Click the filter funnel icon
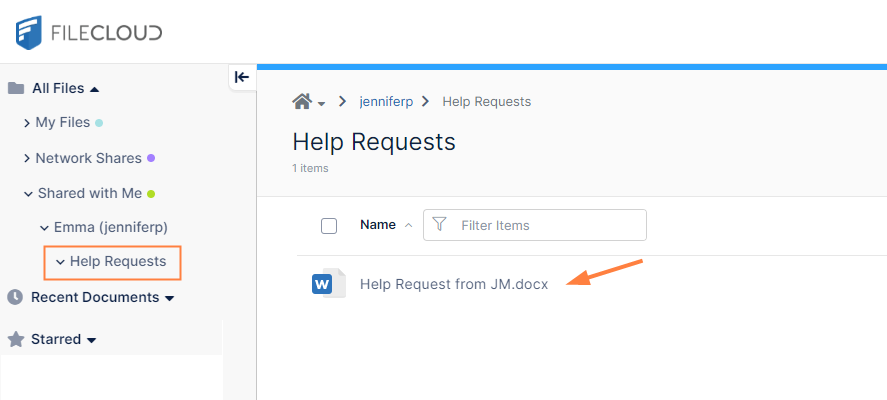 click(439, 225)
